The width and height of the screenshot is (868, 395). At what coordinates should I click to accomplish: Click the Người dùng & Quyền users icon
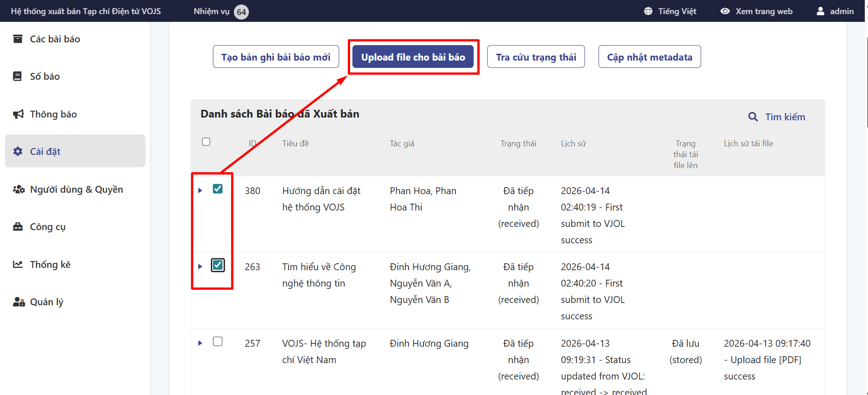[x=19, y=189]
